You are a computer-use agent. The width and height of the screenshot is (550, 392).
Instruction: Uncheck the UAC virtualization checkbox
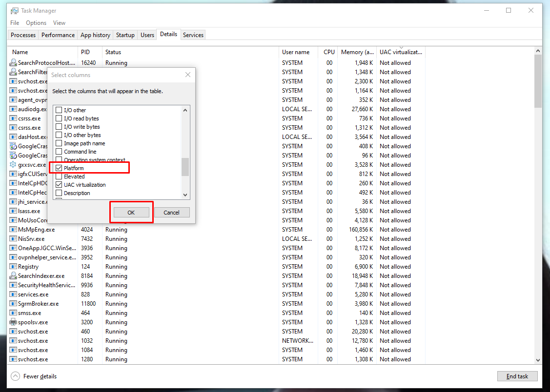point(59,185)
